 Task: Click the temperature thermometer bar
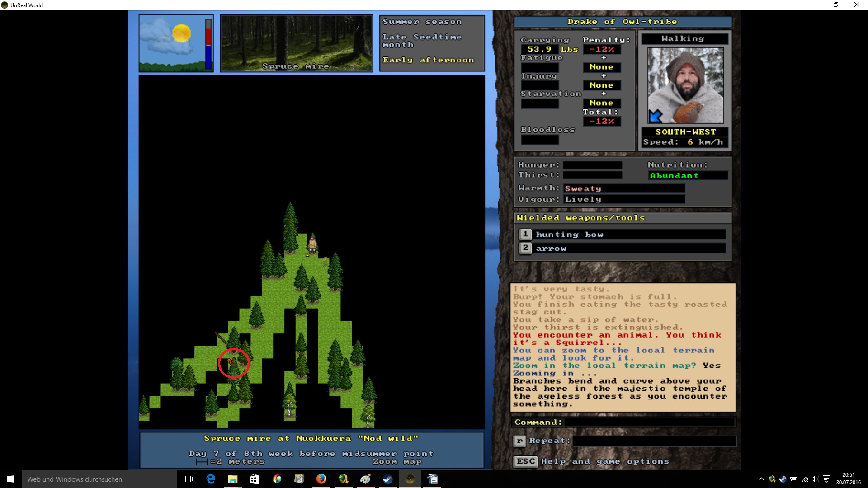click(x=208, y=44)
